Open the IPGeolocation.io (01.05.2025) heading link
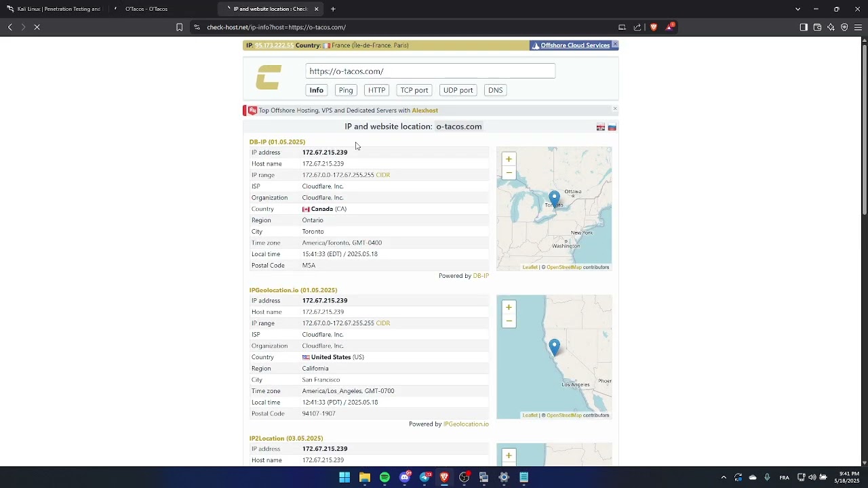Viewport: 868px width, 488px height. 293,290
